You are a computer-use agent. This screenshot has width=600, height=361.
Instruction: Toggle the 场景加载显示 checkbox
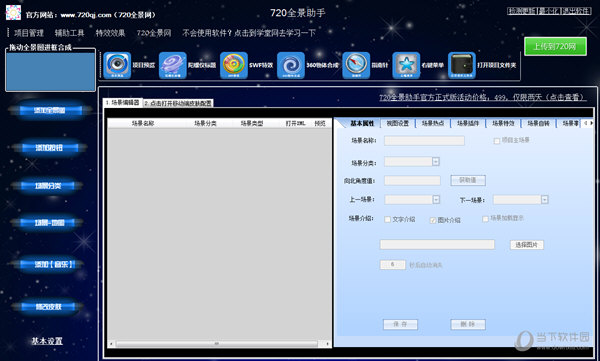click(485, 219)
